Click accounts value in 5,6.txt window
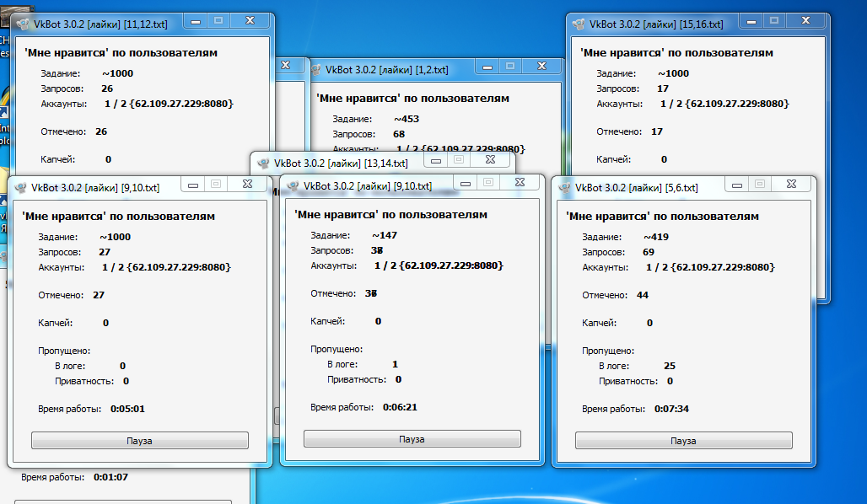This screenshot has height=504, width=867. click(710, 267)
